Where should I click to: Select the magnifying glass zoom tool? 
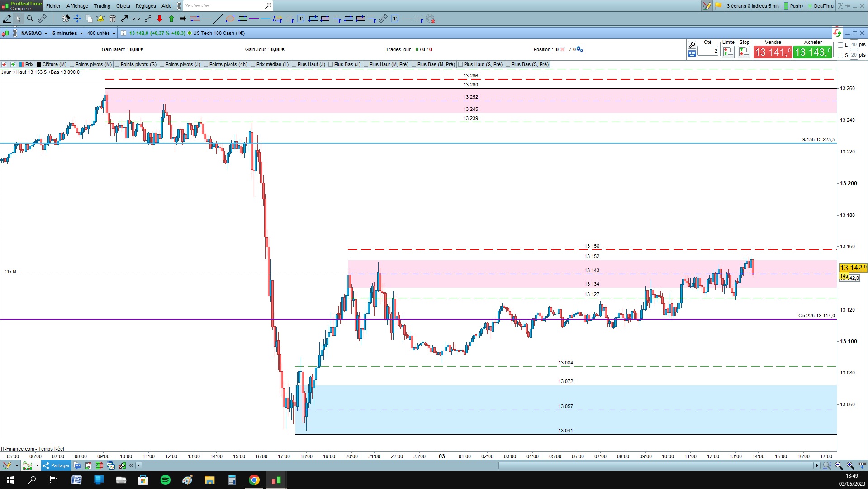click(x=30, y=19)
